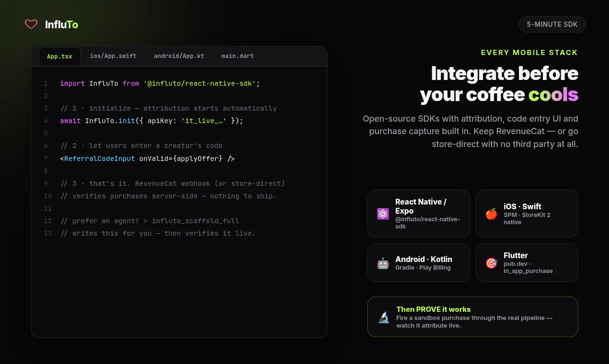
Task: Click the InfluTo heart logo icon
Action: click(31, 24)
